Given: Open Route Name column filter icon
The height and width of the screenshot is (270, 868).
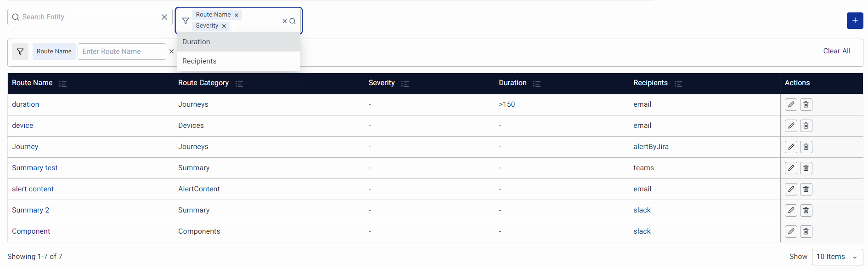Looking at the screenshot, I should [x=63, y=84].
